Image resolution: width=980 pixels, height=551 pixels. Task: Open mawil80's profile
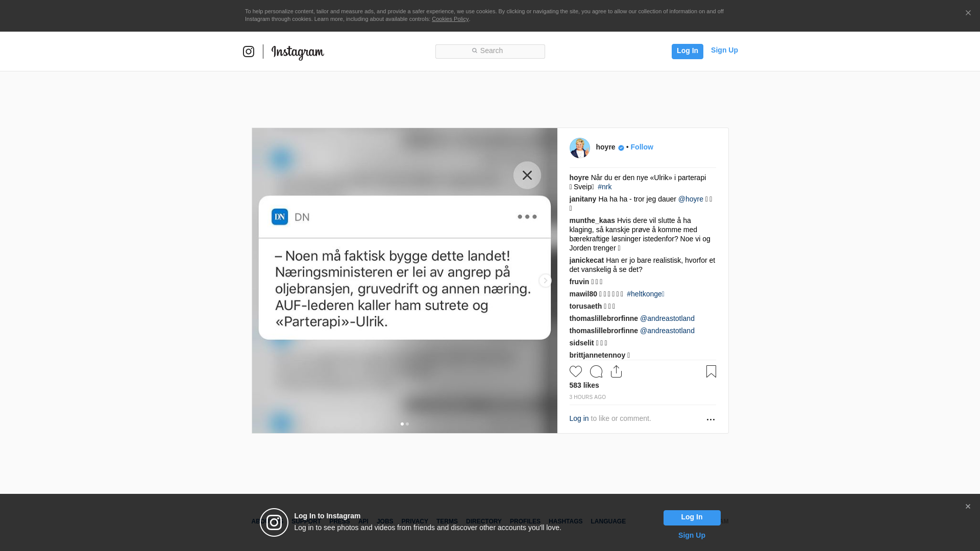coord(583,294)
